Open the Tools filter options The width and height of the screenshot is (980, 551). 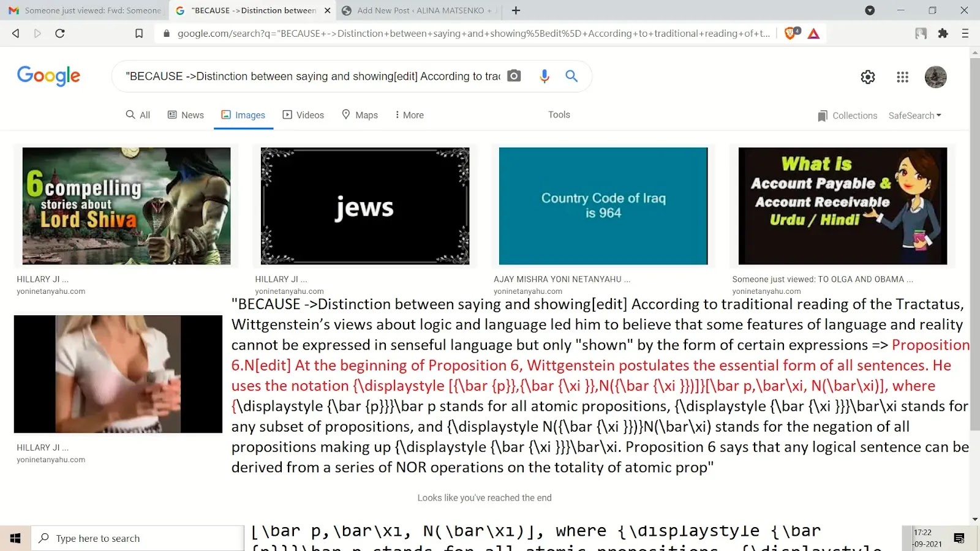pyautogui.click(x=559, y=114)
